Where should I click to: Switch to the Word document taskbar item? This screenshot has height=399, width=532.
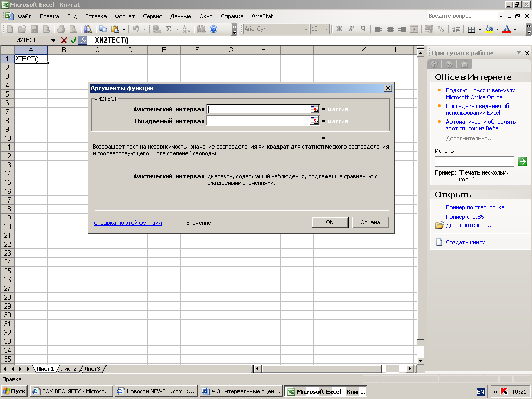242,391
